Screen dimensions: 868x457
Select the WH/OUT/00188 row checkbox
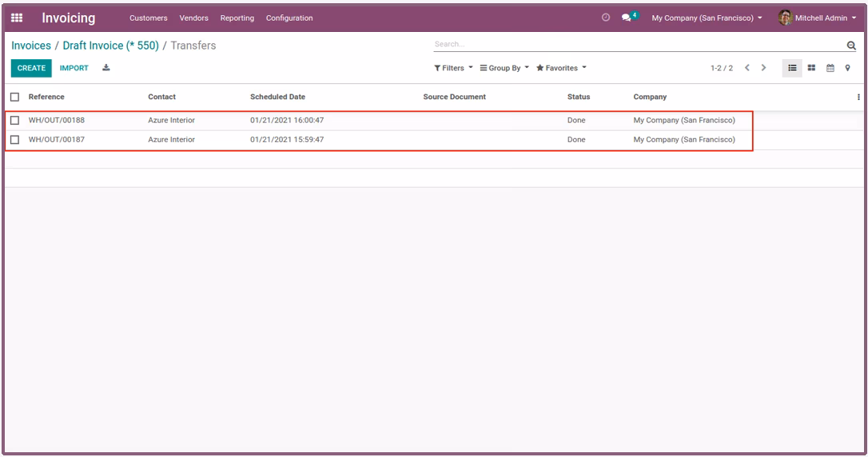(x=15, y=120)
